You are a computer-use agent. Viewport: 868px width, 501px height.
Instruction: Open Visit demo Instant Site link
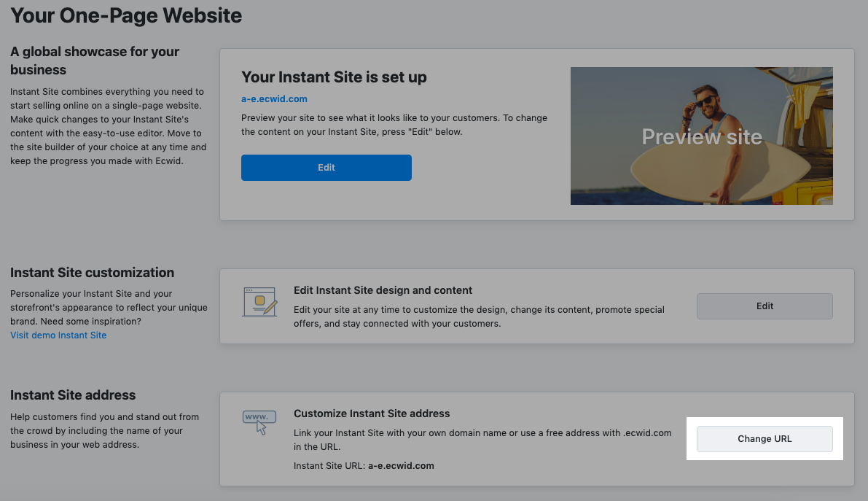(x=58, y=335)
